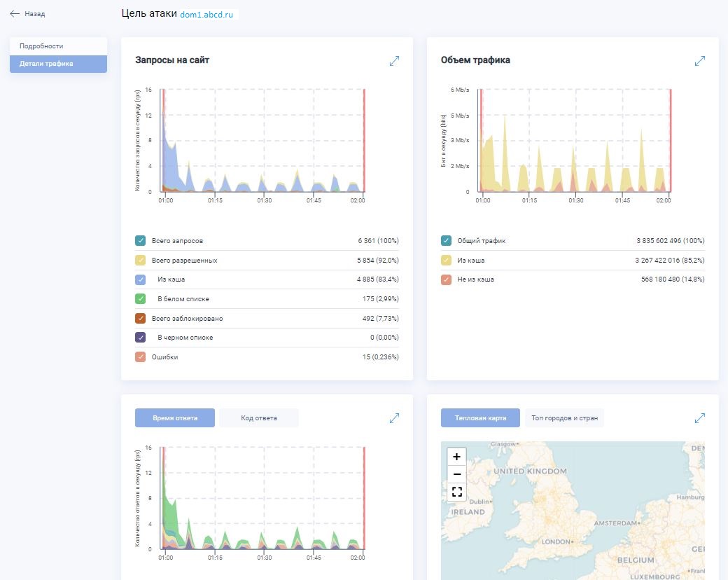The height and width of the screenshot is (580, 728).
Task: Switch to the Код ответа tab
Action: click(x=259, y=418)
